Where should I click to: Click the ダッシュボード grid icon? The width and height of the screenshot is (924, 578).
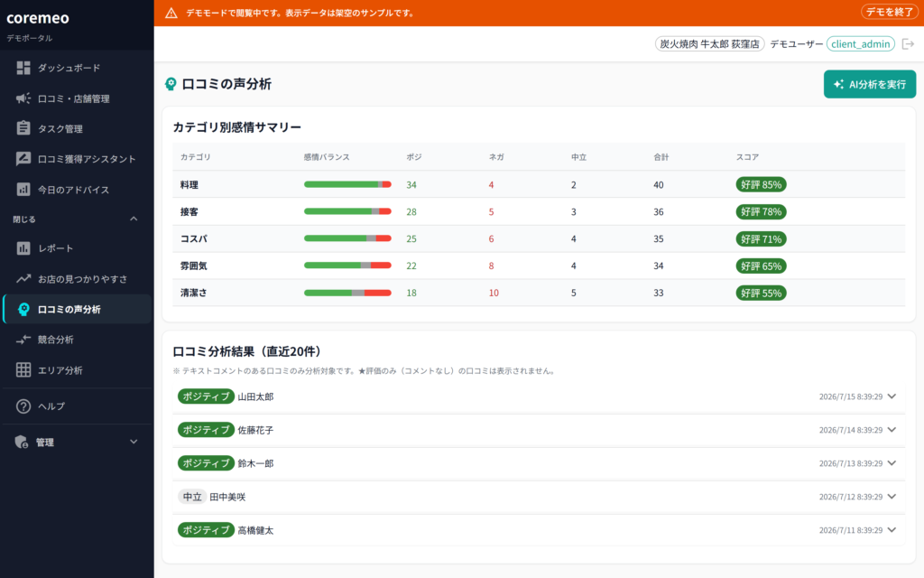click(23, 68)
